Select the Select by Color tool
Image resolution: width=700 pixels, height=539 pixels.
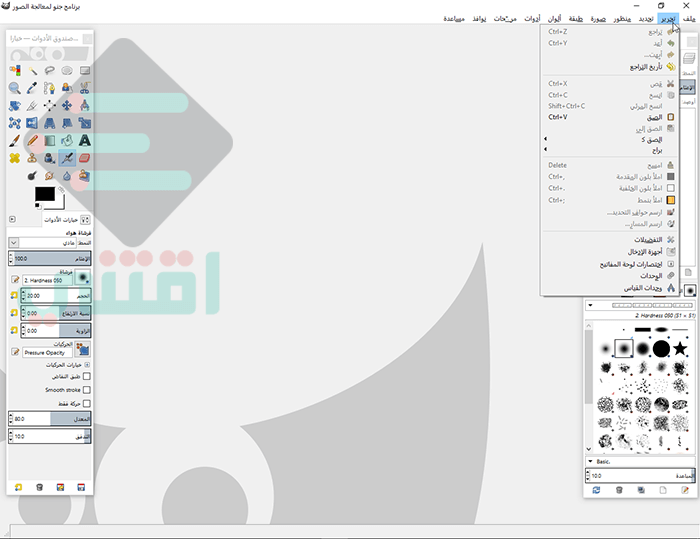point(15,71)
